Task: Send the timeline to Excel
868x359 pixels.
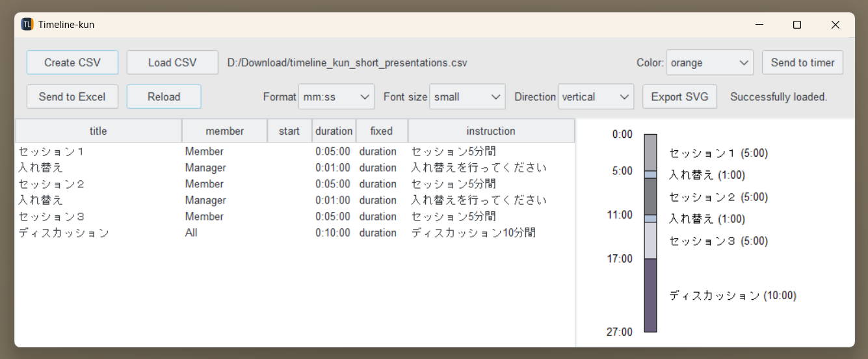Action: (x=72, y=97)
